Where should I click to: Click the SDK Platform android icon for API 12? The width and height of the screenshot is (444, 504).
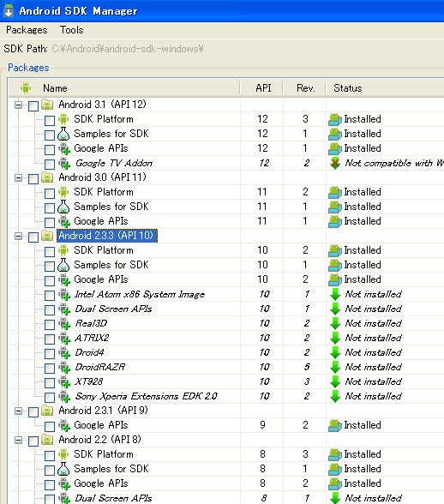click(x=63, y=119)
